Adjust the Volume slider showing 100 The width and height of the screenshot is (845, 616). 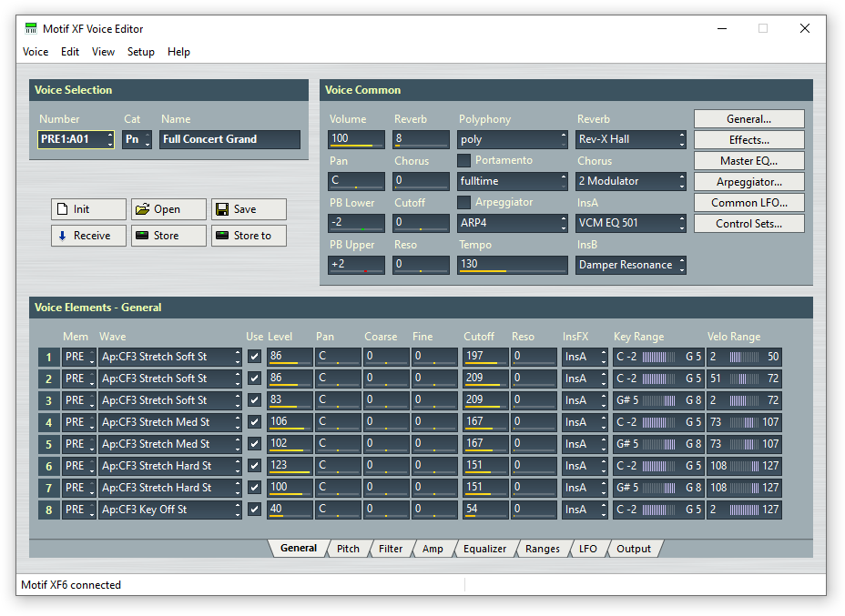tap(356, 139)
